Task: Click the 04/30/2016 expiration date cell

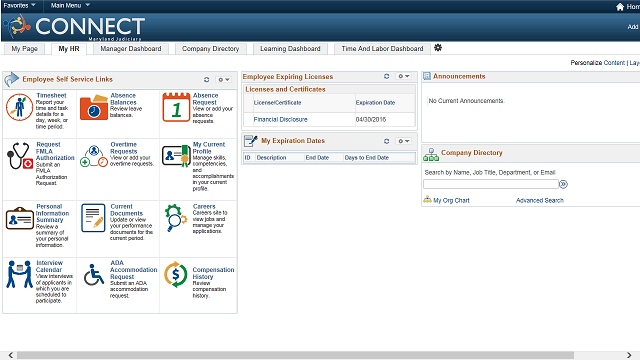Action: pos(371,120)
